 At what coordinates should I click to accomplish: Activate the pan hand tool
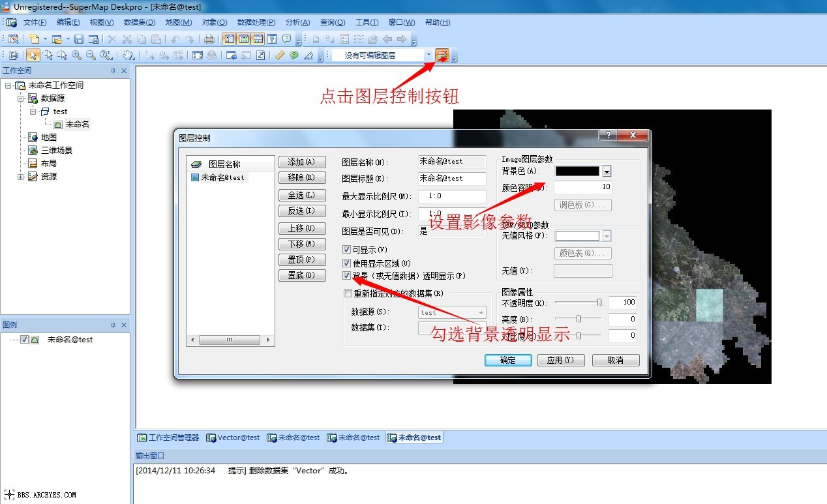click(128, 55)
